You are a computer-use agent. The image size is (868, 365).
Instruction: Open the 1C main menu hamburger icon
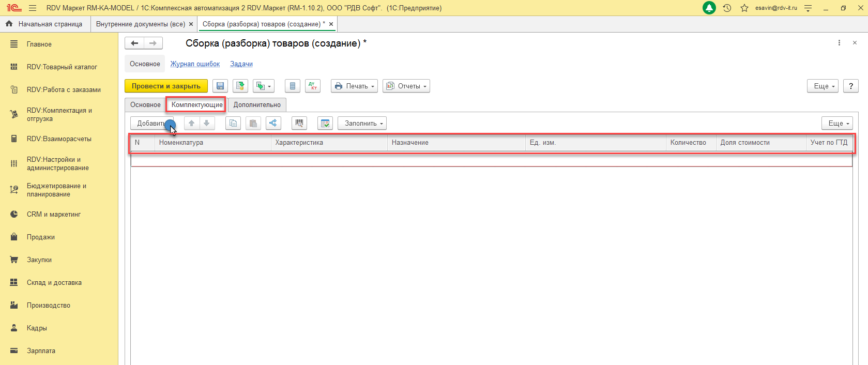(x=33, y=8)
